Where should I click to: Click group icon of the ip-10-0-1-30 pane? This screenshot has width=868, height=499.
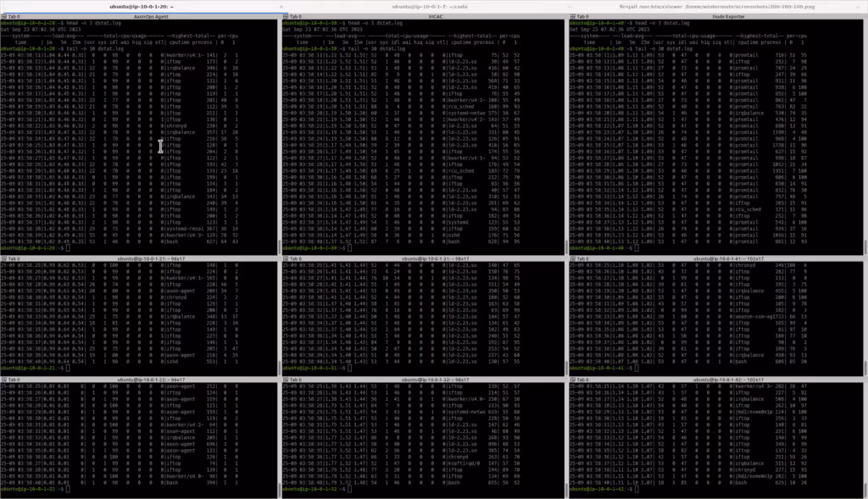click(286, 16)
